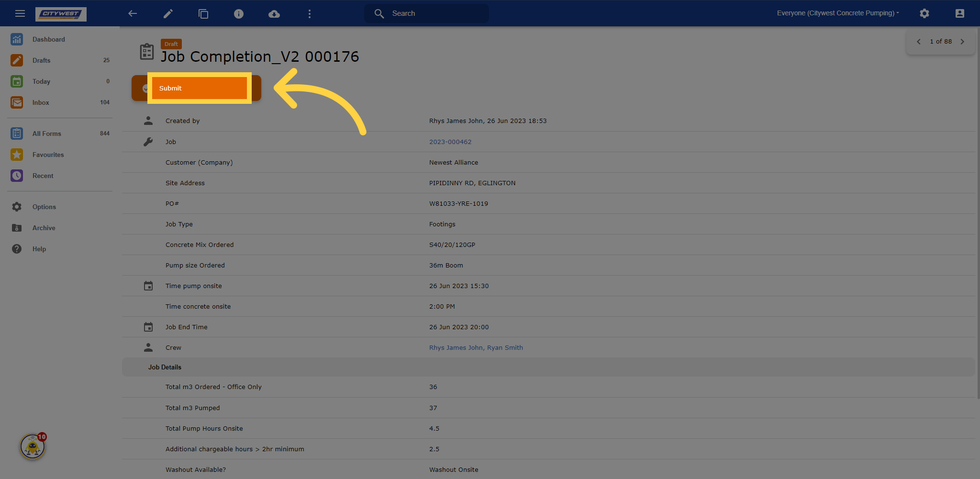This screenshot has height=479, width=980.
Task: Select the edit pencil icon in toolbar
Action: [x=168, y=13]
